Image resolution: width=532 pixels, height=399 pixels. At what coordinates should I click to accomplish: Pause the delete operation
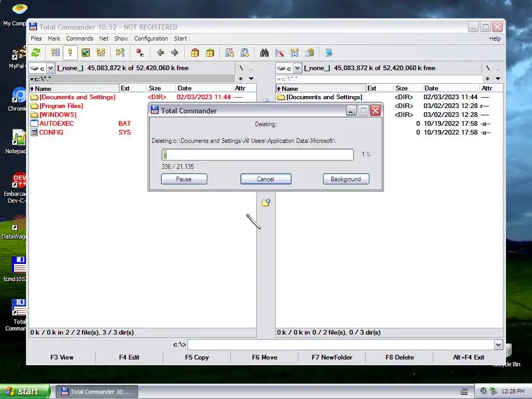(x=184, y=179)
